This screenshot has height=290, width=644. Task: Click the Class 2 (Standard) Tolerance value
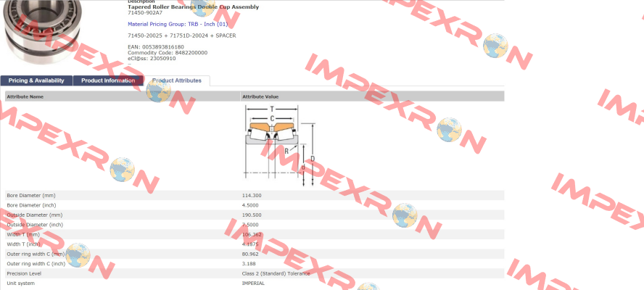276,273
